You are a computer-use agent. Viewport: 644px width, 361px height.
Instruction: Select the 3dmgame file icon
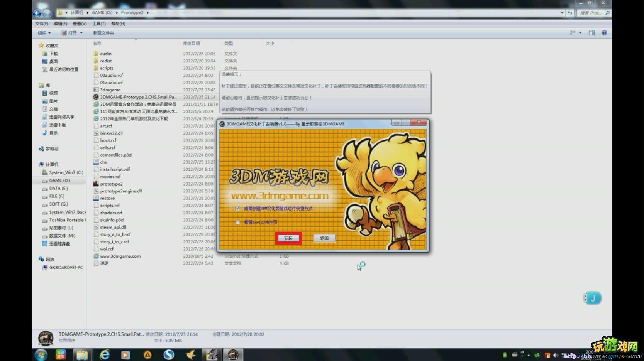click(96, 89)
